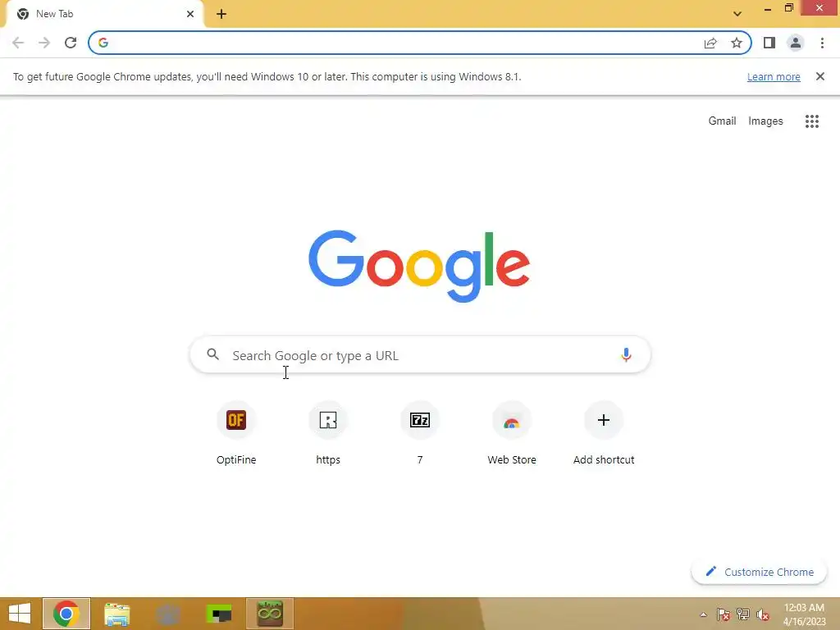The image size is (840, 630).
Task: Show hidden system tray icons
Action: click(x=703, y=614)
